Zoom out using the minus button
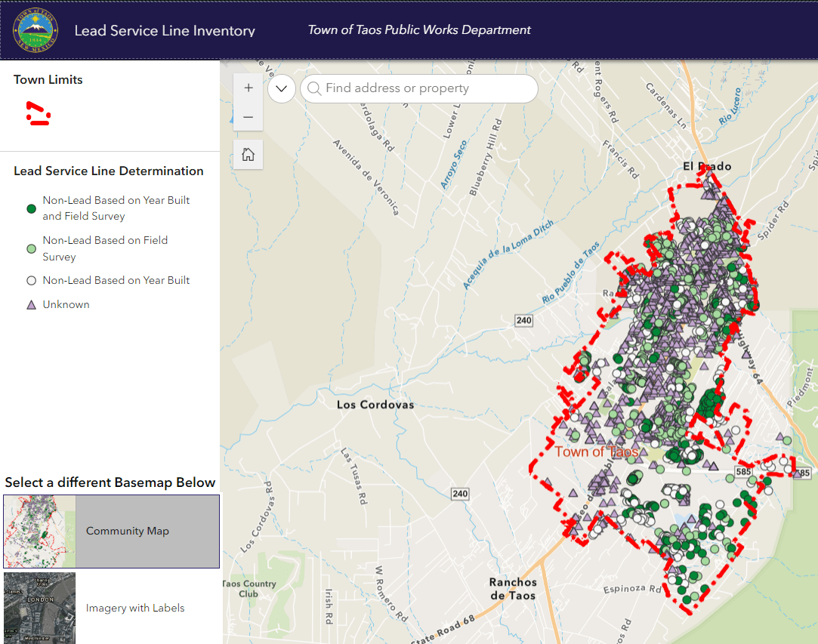Viewport: 818px width, 644px height. click(x=248, y=117)
